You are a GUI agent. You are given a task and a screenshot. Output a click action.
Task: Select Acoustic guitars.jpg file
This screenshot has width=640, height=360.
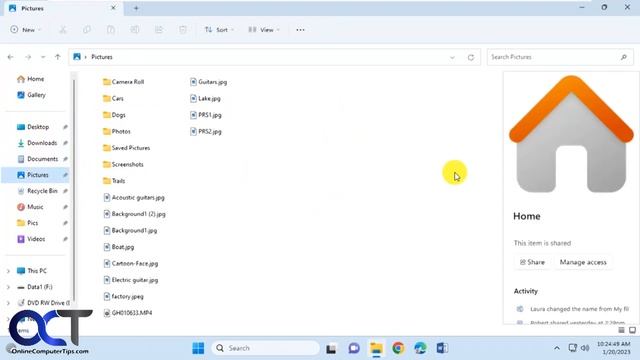tap(134, 198)
